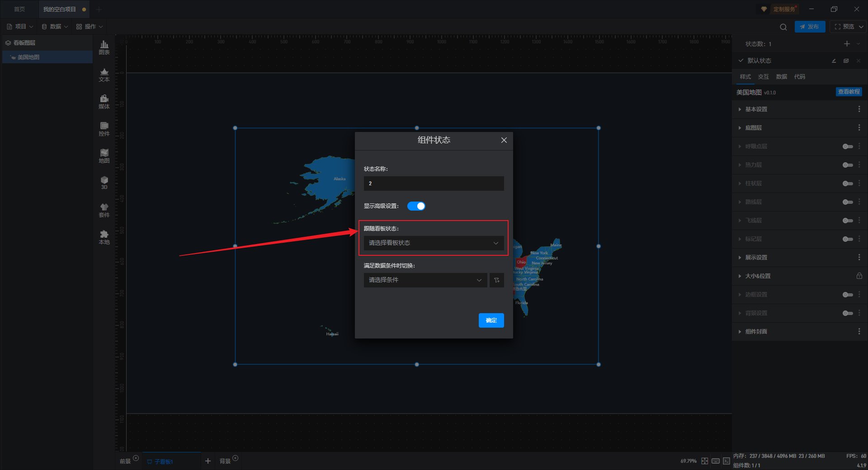Open more options for 基本设置

click(859, 109)
